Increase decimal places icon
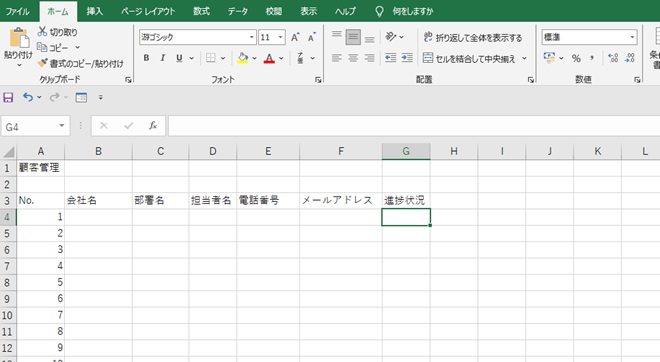660x362 pixels. 613,58
